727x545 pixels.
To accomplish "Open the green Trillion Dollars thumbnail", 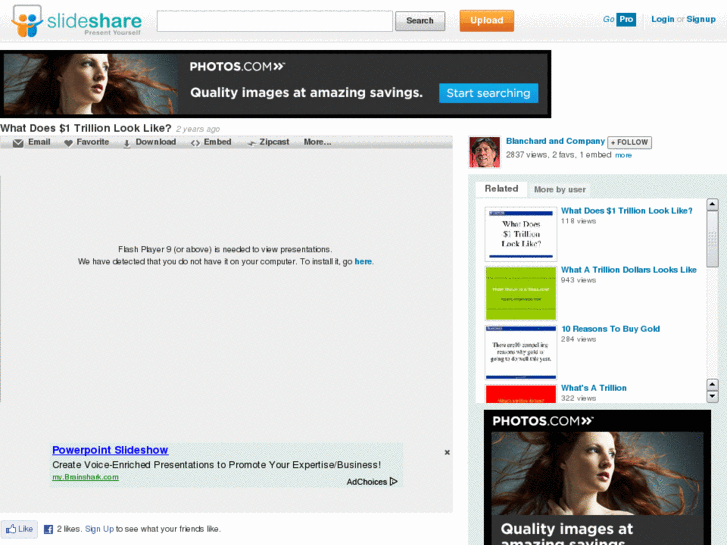I will coord(521,293).
